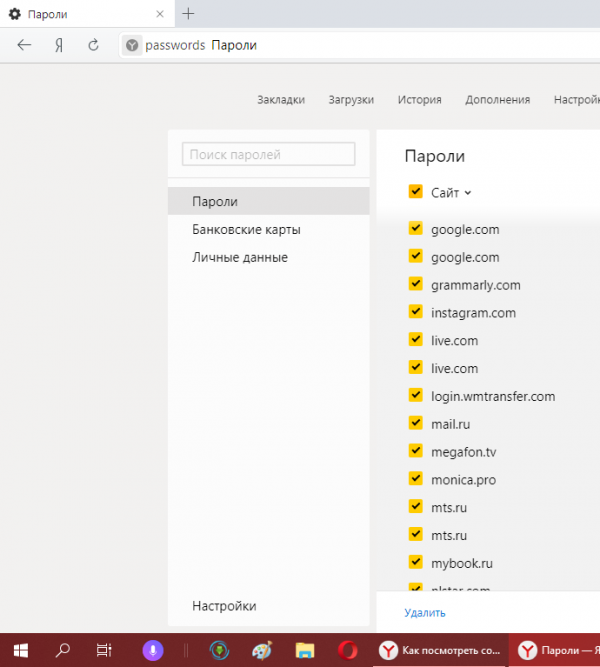Select Пароли in the sidebar
The image size is (600, 667).
(x=269, y=201)
